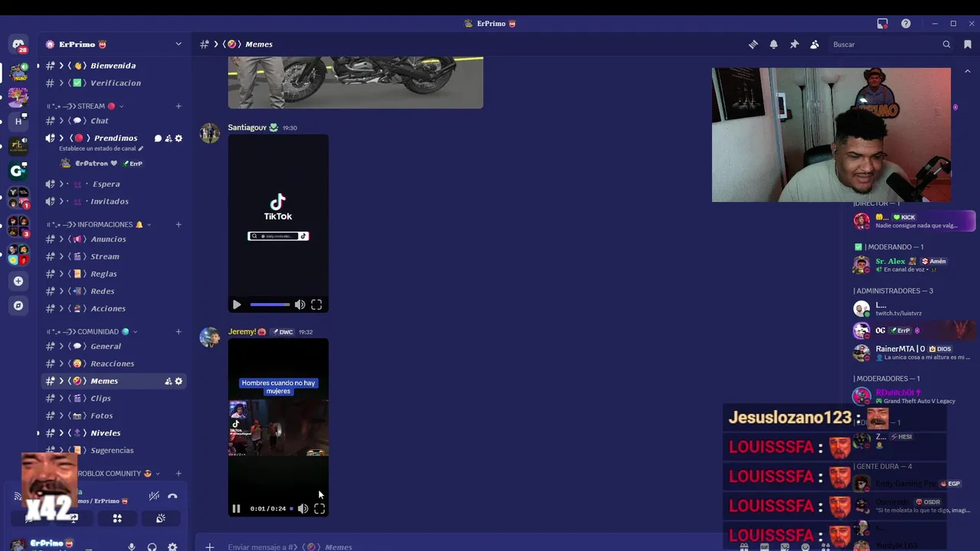
Task: Fullscreen Santiagouv's TikTok video
Action: pos(316,305)
